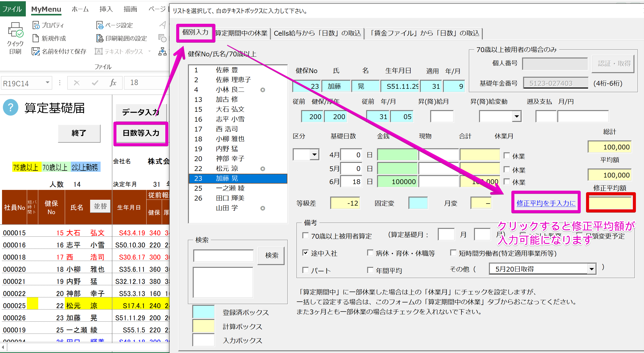
Task: Click the 日数等入力 button
Action: click(141, 133)
